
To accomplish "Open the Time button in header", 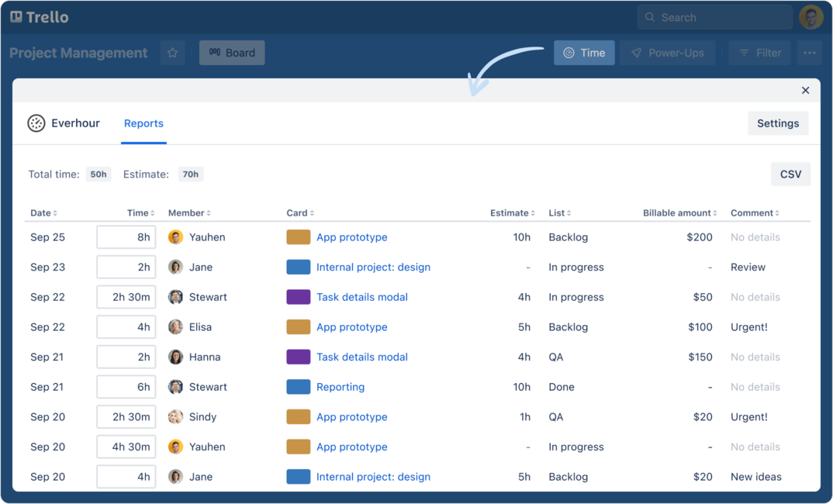I will [x=584, y=53].
